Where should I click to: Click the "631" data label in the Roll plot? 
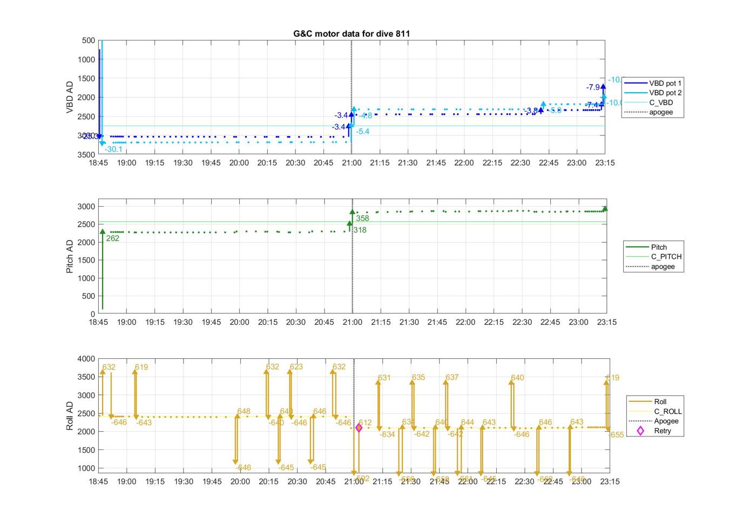click(384, 378)
